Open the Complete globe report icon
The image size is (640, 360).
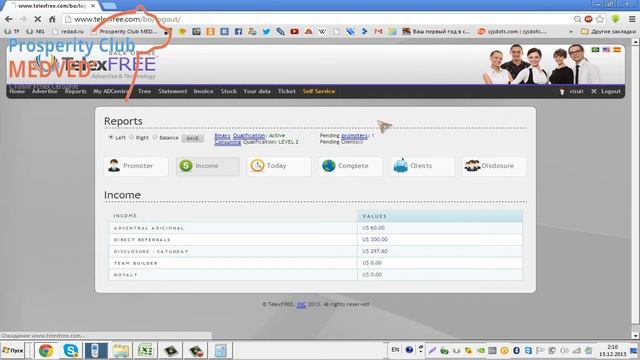(329, 166)
